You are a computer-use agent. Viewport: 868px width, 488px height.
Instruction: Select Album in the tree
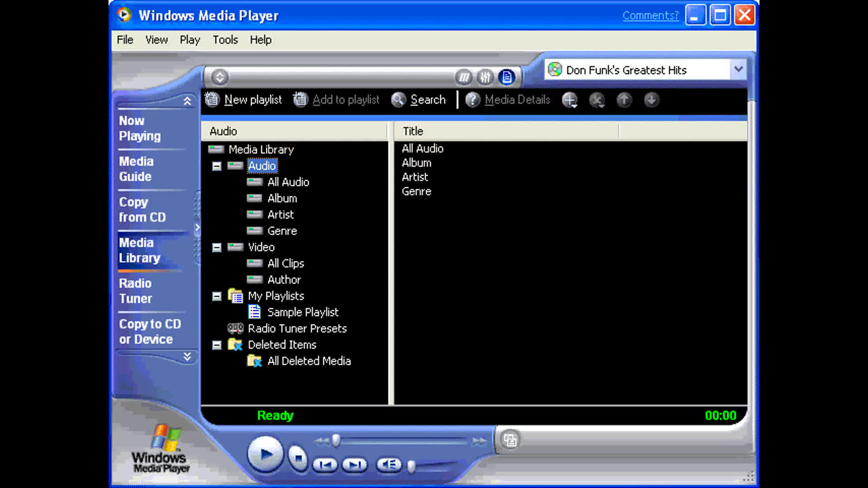click(x=282, y=198)
